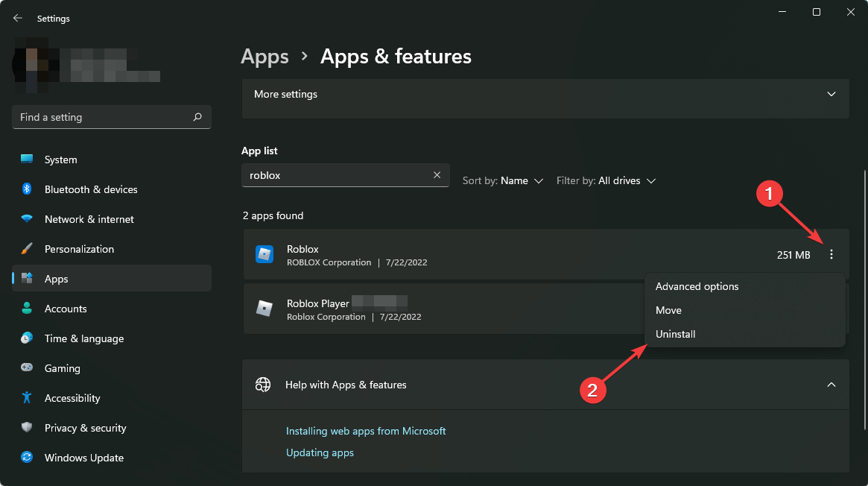
Task: Click the Bluetooth icon in sidebar
Action: pyautogui.click(x=27, y=189)
